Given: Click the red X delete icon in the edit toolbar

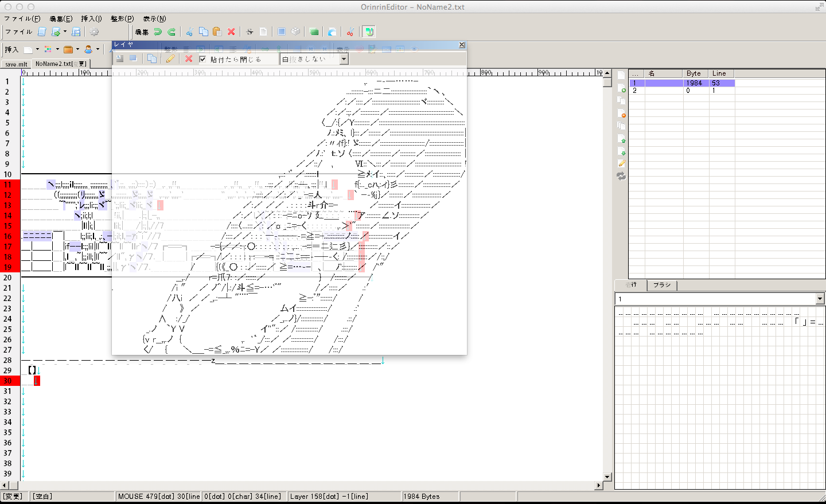Looking at the screenshot, I should tap(231, 32).
